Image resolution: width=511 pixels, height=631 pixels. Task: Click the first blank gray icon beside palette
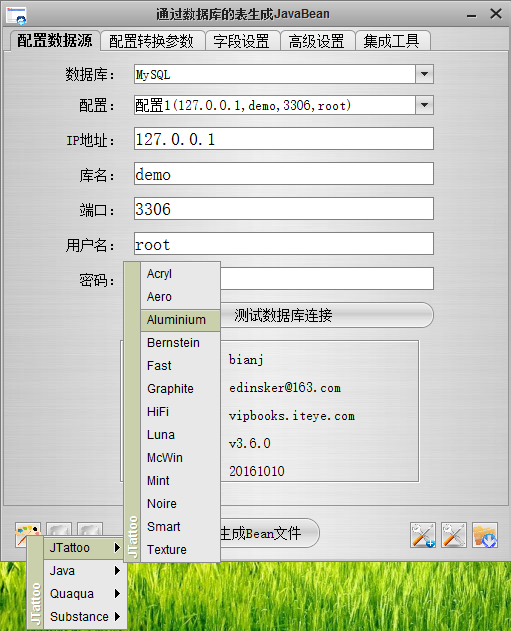(x=59, y=529)
